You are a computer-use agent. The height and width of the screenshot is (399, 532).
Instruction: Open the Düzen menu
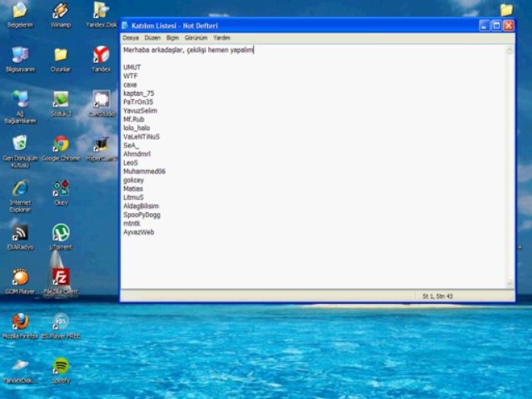(x=152, y=38)
